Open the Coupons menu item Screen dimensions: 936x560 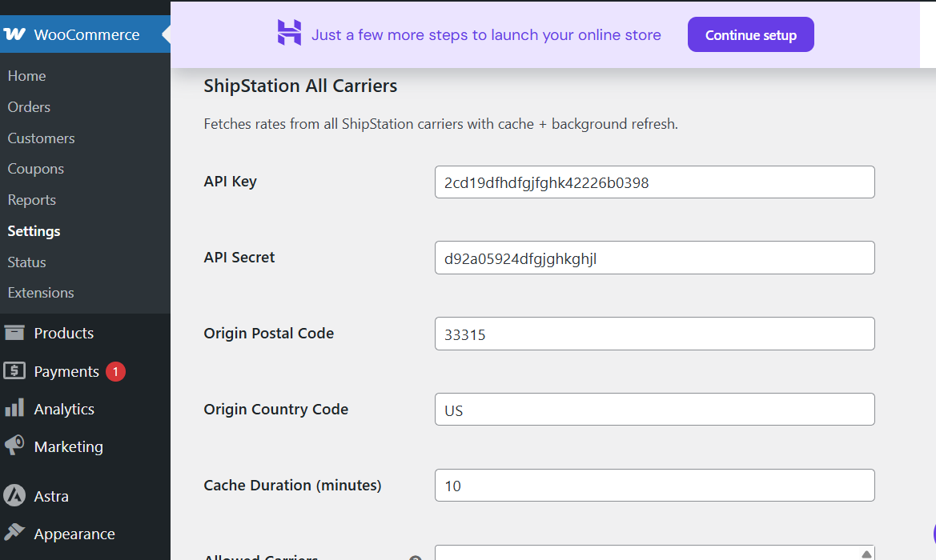click(35, 169)
